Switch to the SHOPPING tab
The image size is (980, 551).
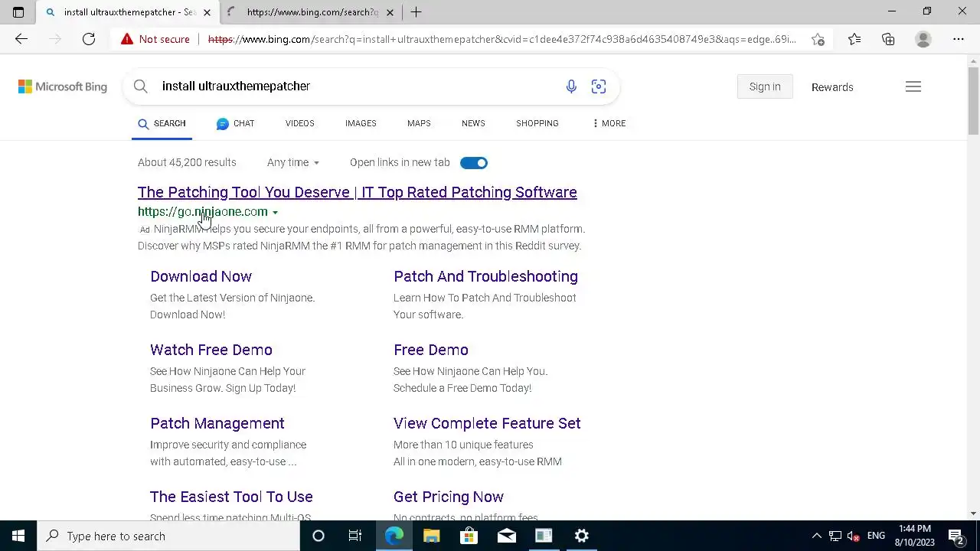(537, 123)
